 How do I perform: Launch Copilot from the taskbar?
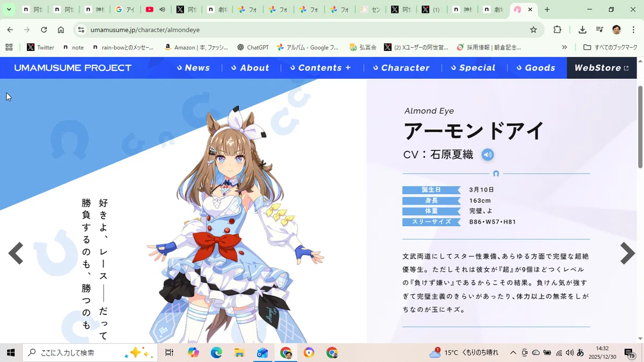[x=194, y=352]
